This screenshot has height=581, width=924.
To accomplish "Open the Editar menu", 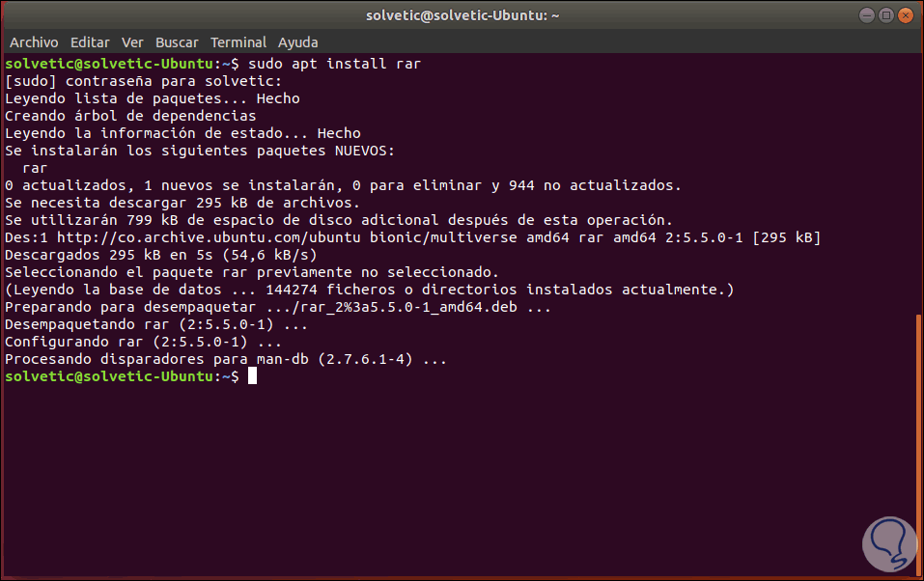I will pyautogui.click(x=90, y=42).
